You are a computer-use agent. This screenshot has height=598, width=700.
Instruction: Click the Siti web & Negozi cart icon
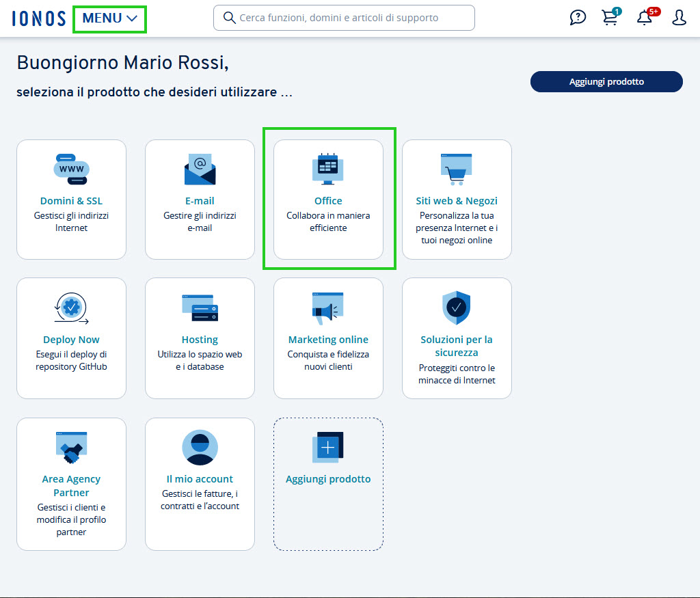[456, 169]
